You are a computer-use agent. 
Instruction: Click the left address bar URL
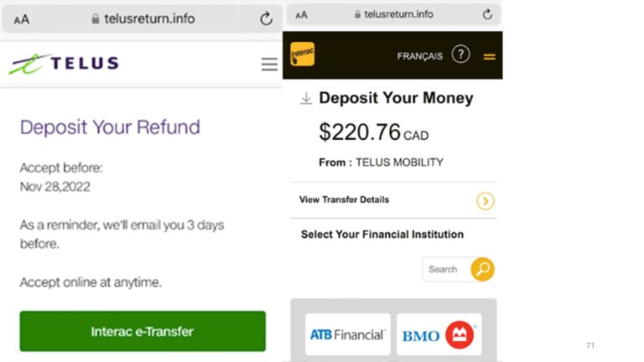click(x=149, y=18)
